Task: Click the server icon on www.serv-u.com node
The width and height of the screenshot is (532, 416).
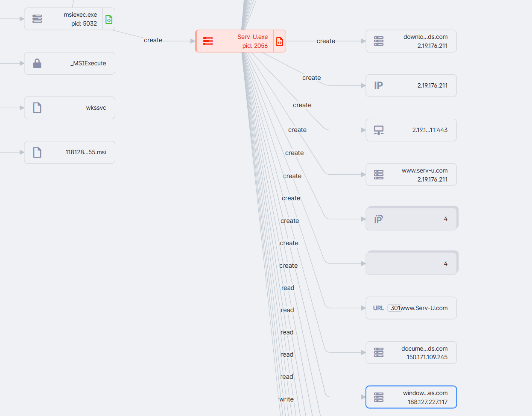Action: (x=378, y=175)
